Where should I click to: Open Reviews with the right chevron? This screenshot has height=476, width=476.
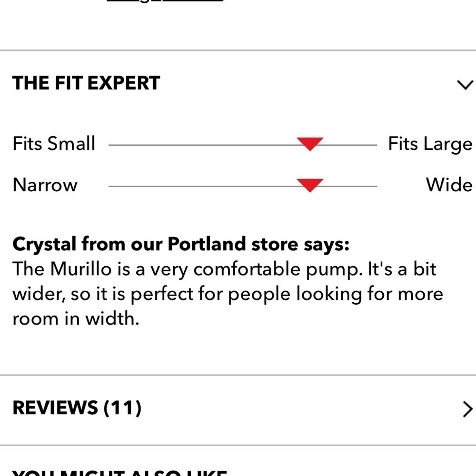click(x=467, y=409)
